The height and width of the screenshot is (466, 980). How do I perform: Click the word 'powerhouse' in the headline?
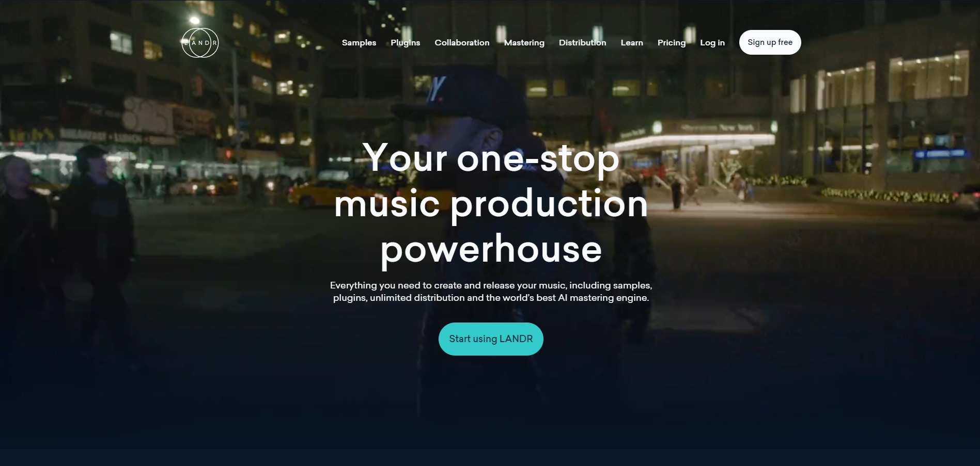(491, 249)
